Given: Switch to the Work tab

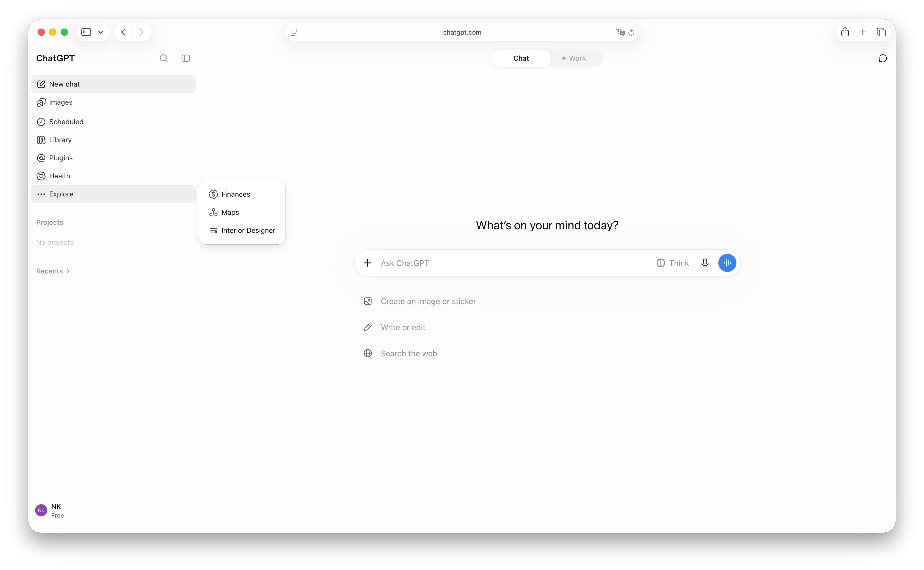Looking at the screenshot, I should [573, 58].
